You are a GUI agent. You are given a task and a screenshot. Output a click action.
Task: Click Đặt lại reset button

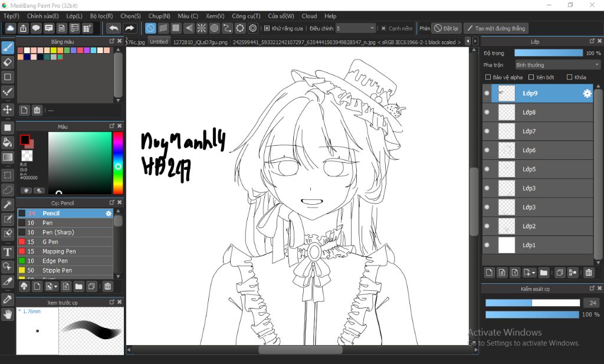pos(446,28)
